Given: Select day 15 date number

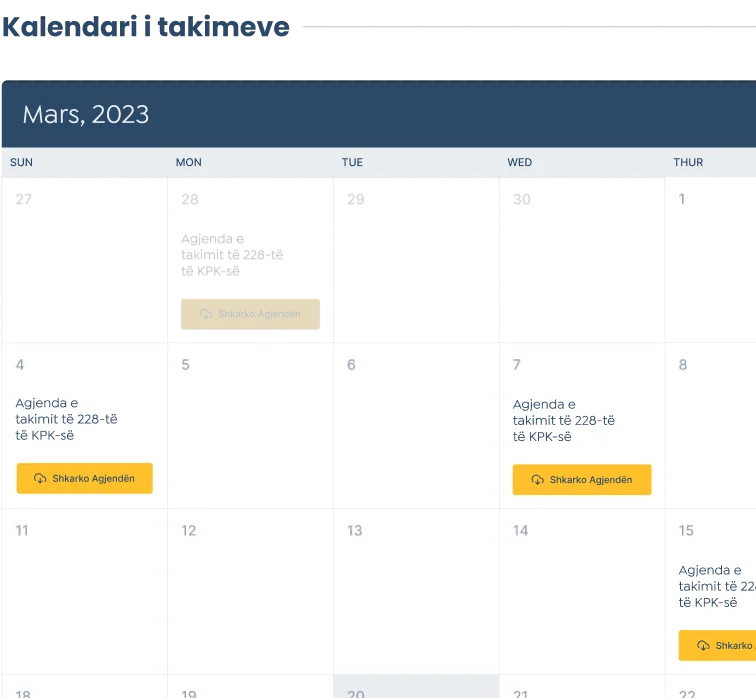Looking at the screenshot, I should tap(686, 531).
